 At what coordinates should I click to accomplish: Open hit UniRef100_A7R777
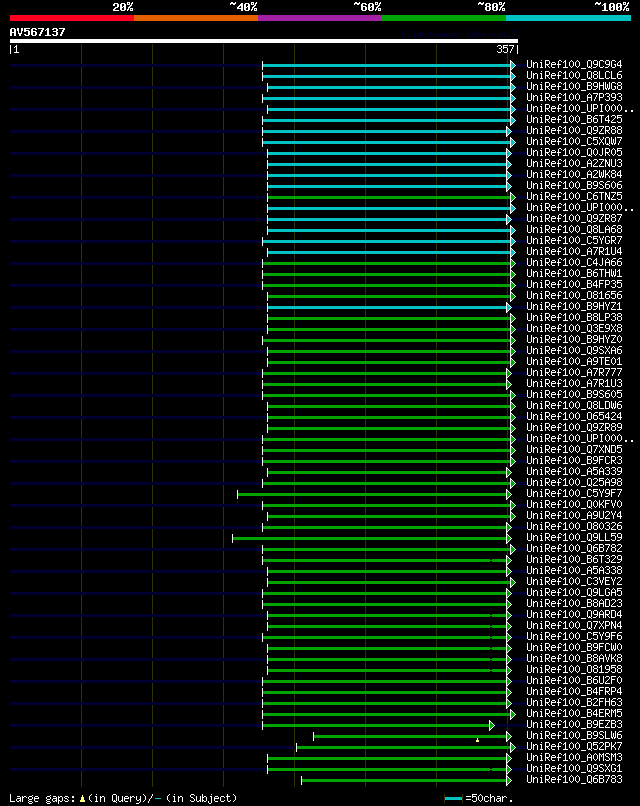pyautogui.click(x=574, y=373)
